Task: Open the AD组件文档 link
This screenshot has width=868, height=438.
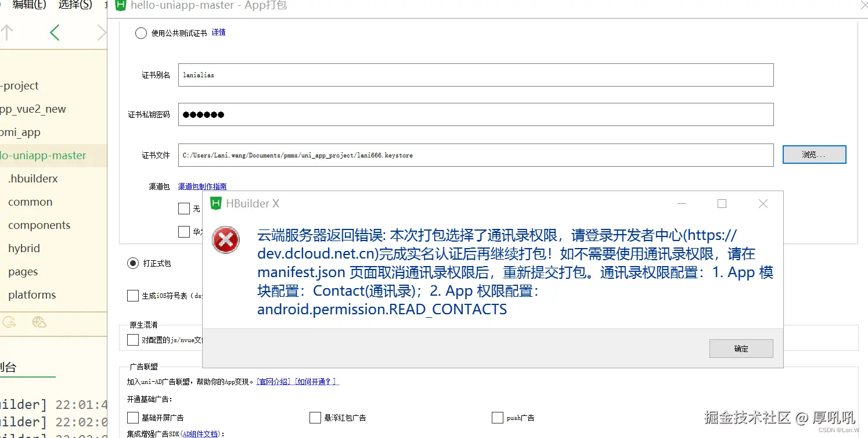Action: coord(200,433)
